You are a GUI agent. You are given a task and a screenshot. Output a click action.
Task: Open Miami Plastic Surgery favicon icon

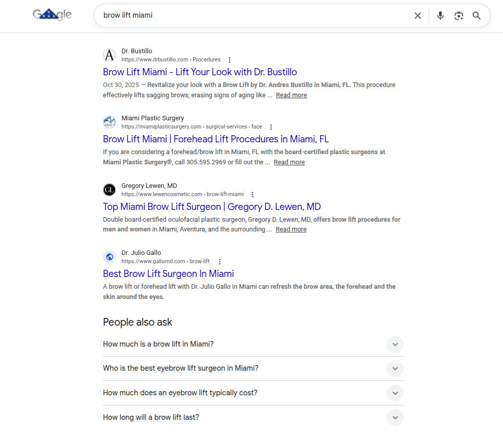point(110,122)
